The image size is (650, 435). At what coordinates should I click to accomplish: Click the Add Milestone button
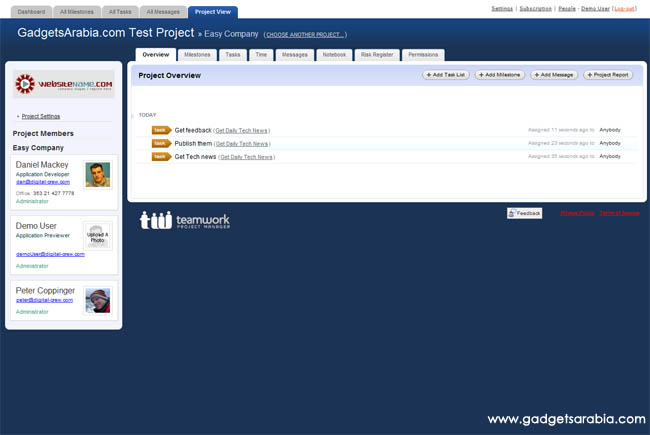click(x=500, y=75)
